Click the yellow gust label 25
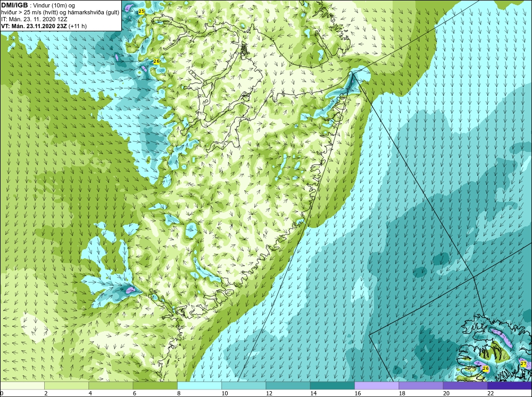The width and height of the screenshot is (532, 397). 142,12
